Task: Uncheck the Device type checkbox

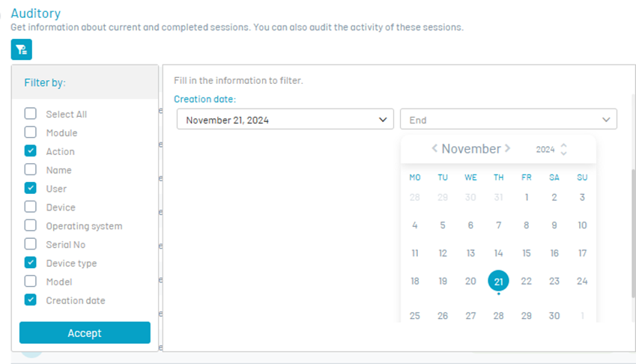Action: tap(31, 263)
